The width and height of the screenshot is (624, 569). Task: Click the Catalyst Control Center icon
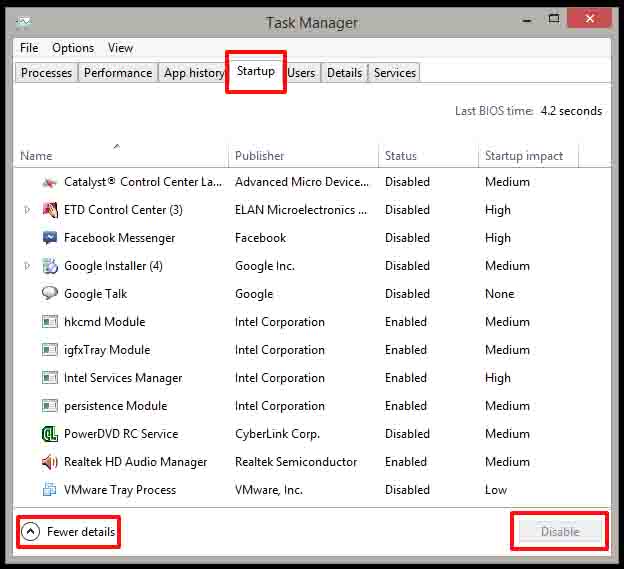(50, 182)
